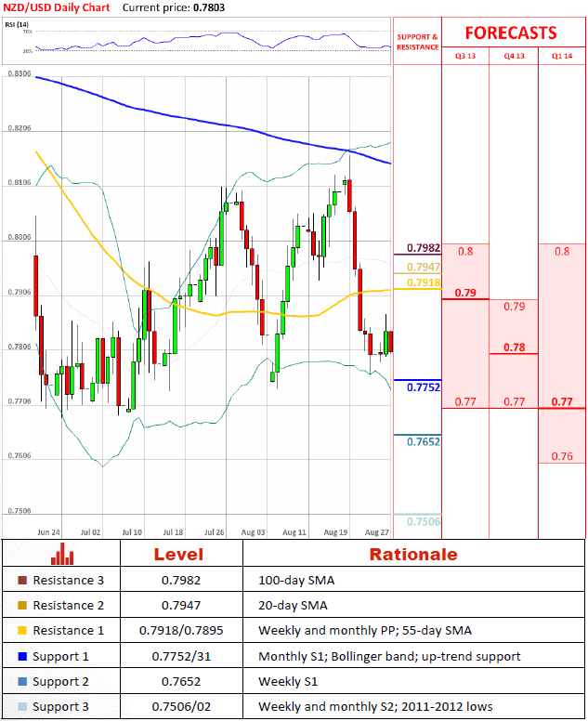Click the Support 2 steel-blue color swatch
This screenshot has height=721, width=588.
tap(22, 681)
